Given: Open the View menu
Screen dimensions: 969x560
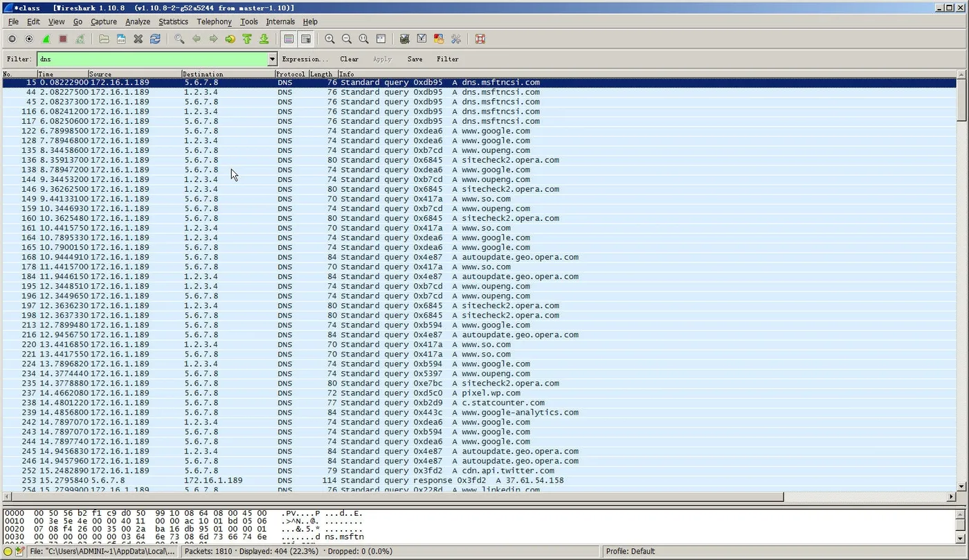Looking at the screenshot, I should 56,21.
